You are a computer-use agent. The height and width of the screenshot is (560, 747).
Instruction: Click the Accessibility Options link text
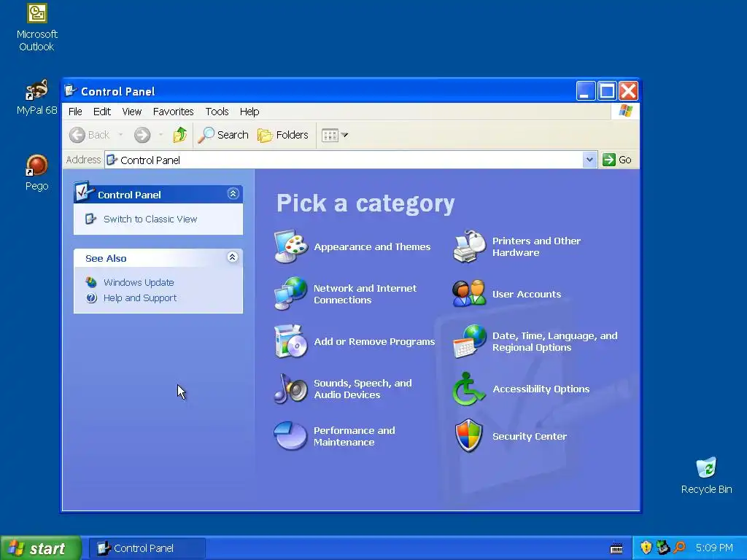[541, 389]
